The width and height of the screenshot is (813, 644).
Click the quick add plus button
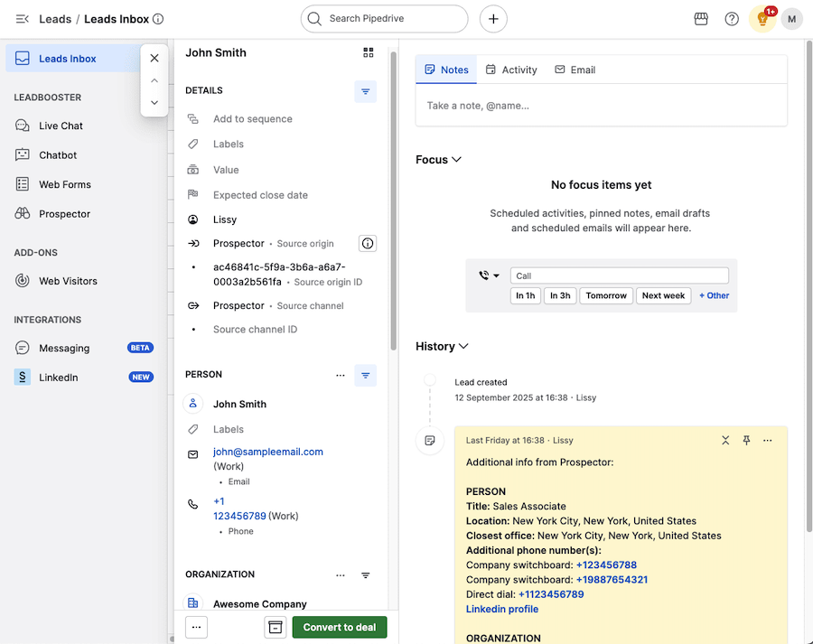(x=493, y=19)
